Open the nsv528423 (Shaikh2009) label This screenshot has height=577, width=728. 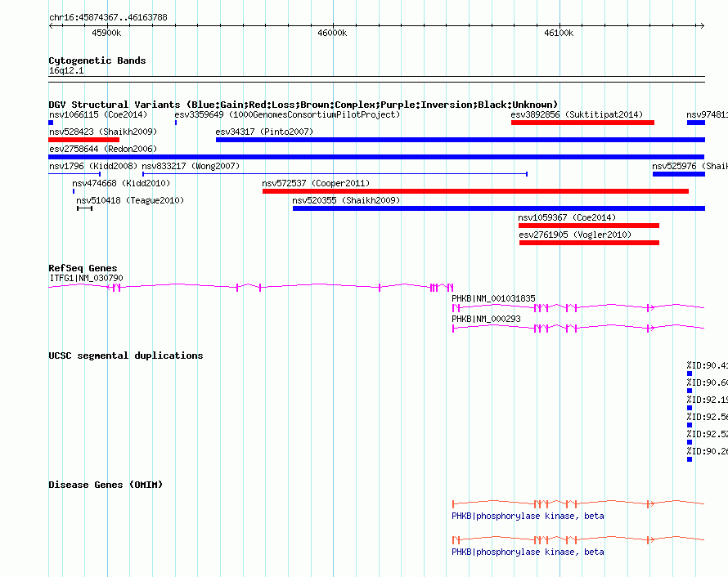click(x=103, y=132)
